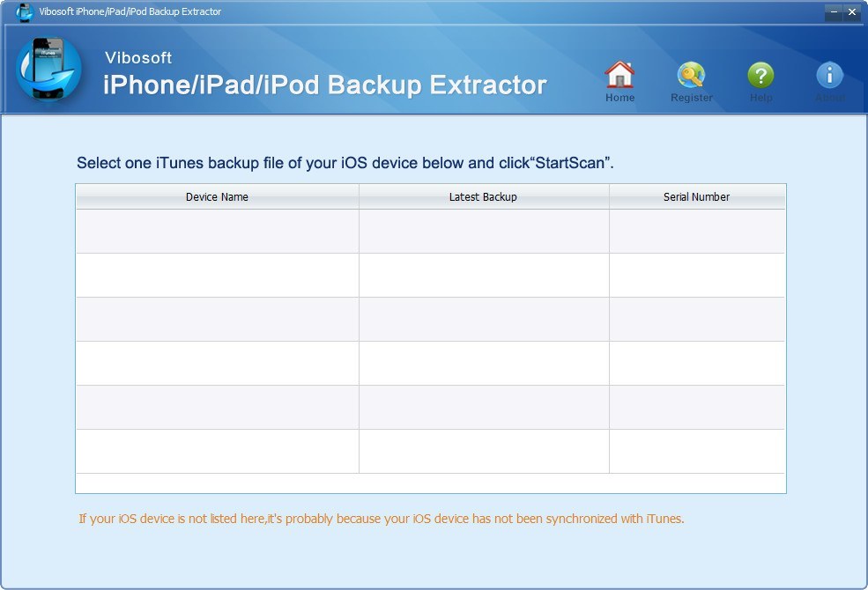Click the 'iPhone/iPad/iPod Backup Extractor' heading

325,85
